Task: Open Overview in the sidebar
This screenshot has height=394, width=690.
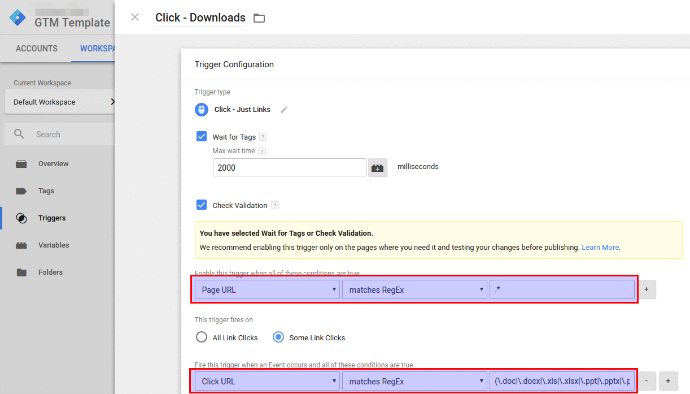Action: coord(53,164)
